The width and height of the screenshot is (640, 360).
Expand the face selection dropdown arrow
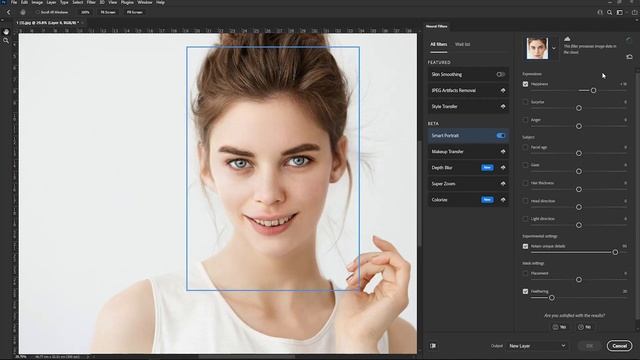coord(554,48)
